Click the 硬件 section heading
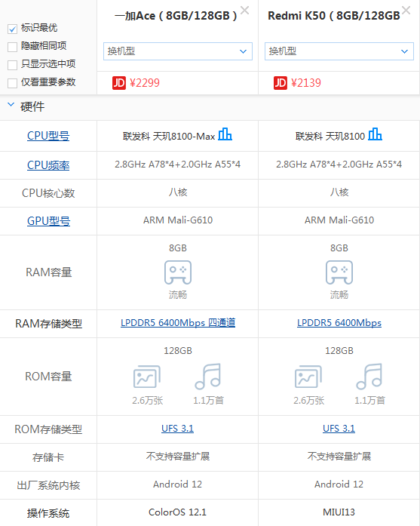The height and width of the screenshot is (526, 420). pyautogui.click(x=32, y=106)
